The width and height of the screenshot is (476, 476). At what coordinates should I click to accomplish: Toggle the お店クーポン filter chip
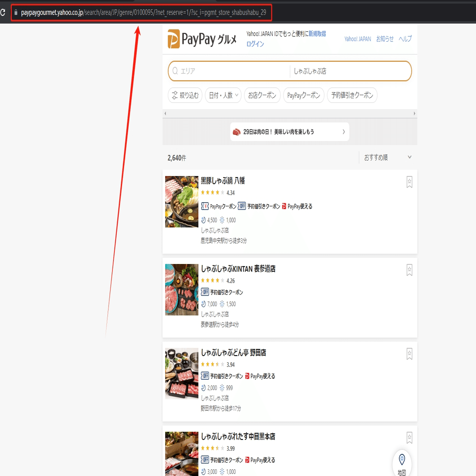[262, 95]
